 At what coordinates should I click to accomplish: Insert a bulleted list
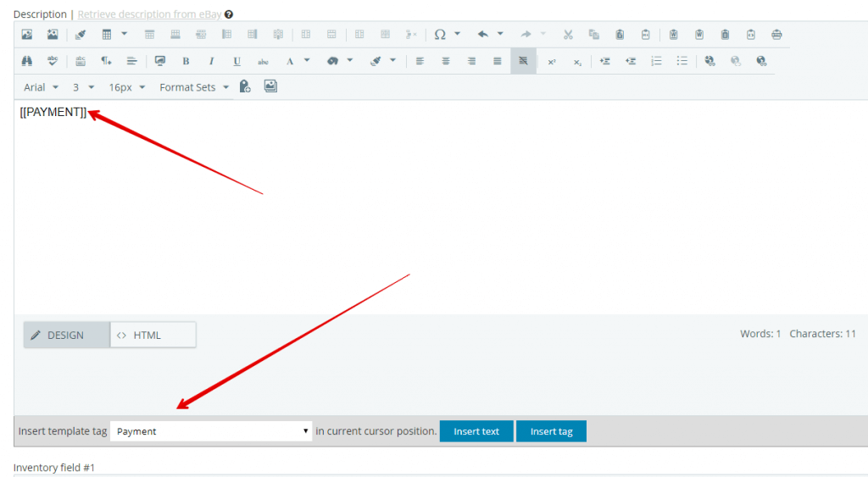click(682, 61)
